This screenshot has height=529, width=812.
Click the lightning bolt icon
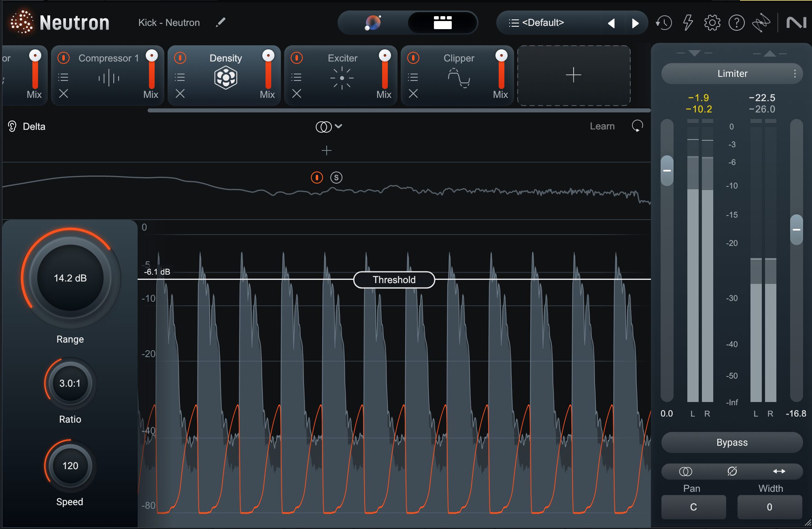(x=688, y=23)
